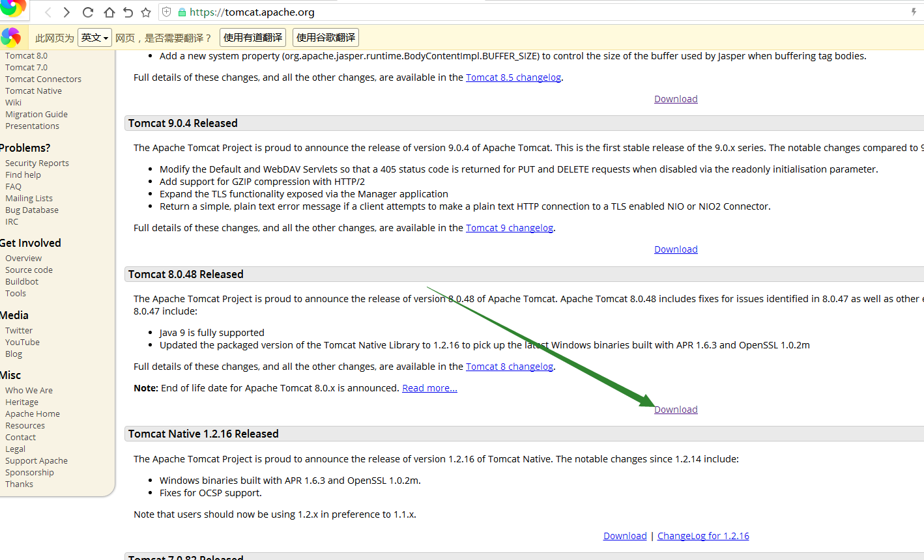Click Download for Tomcat Native 1.2.16
Screen dimensions: 924x560
(625, 536)
